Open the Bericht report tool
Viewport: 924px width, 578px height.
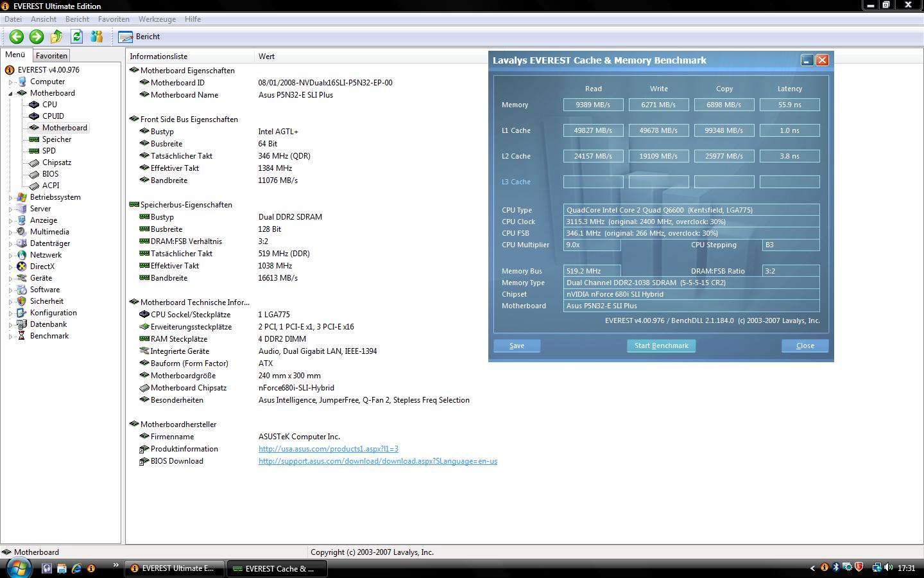139,37
